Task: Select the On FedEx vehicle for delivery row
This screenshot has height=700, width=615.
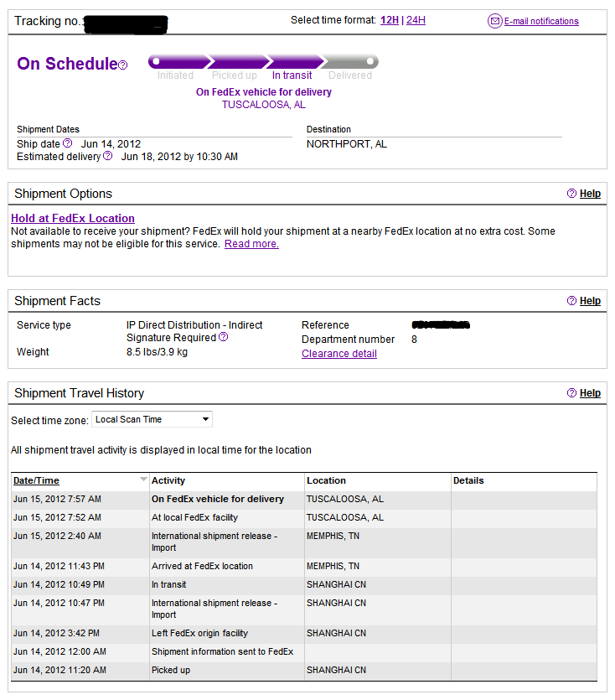Action: click(304, 499)
